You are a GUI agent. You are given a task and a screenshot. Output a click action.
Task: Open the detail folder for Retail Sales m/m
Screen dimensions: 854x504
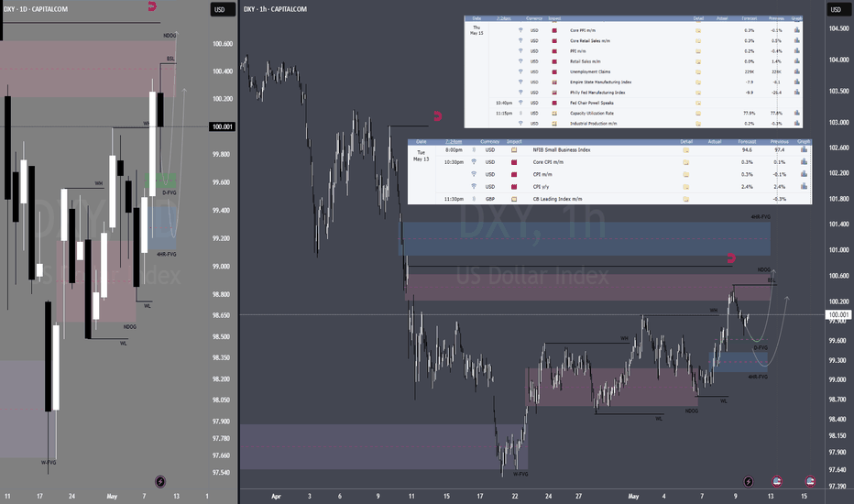pyautogui.click(x=698, y=61)
